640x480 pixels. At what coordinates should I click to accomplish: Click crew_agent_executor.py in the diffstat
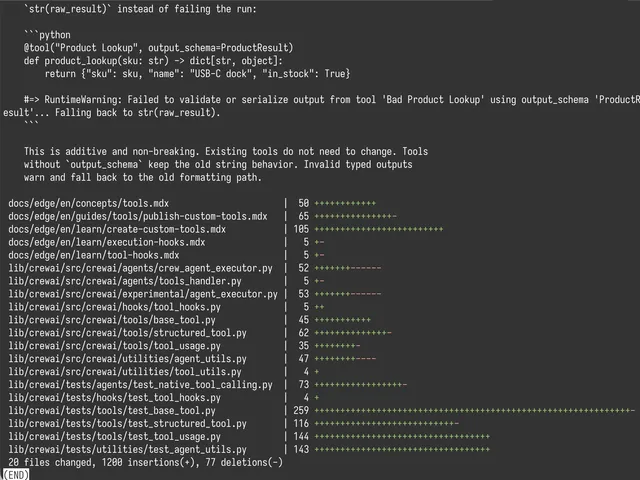point(140,268)
